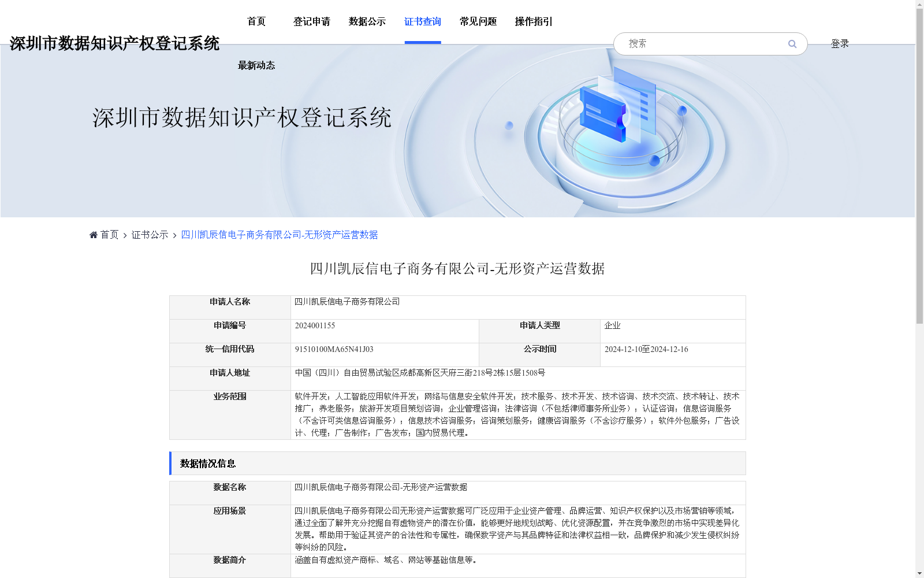This screenshot has height=578, width=924.
Task: Click the search magnifier icon
Action: (792, 44)
